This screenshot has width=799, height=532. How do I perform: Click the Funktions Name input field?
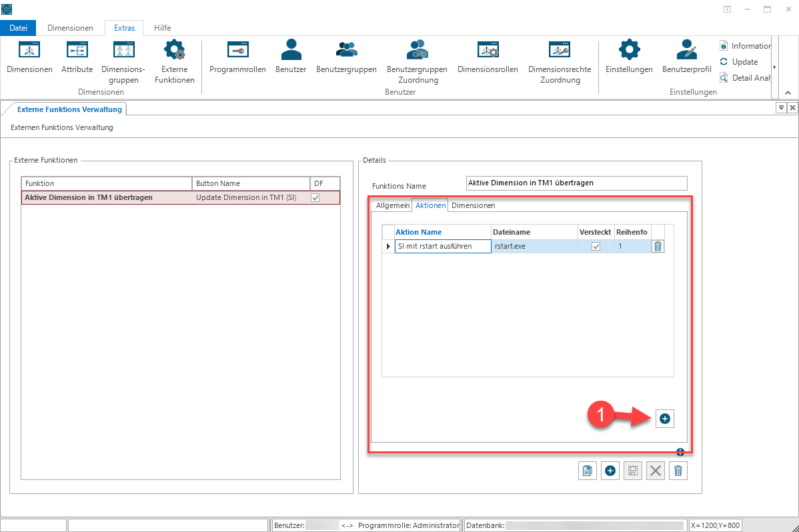(x=577, y=183)
